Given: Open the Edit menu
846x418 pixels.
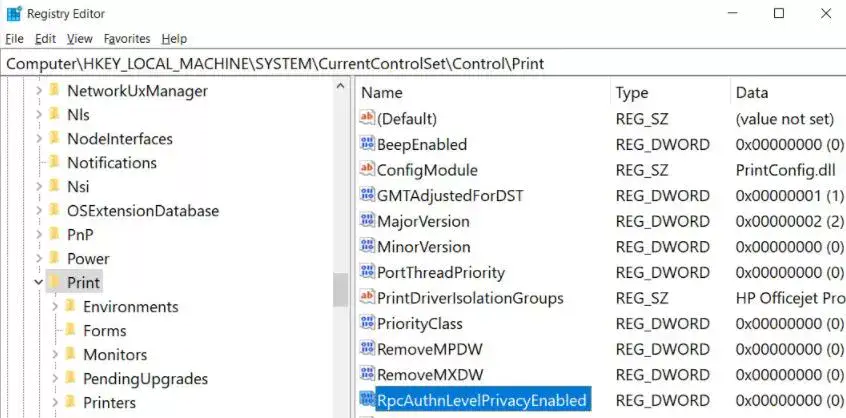Looking at the screenshot, I should tap(45, 39).
